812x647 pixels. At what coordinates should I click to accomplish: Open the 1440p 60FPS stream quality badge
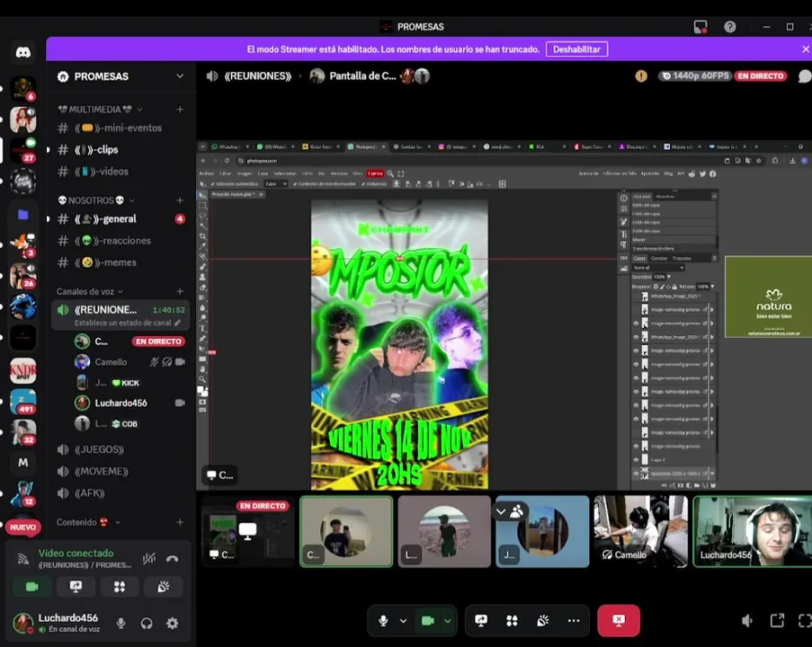click(695, 76)
